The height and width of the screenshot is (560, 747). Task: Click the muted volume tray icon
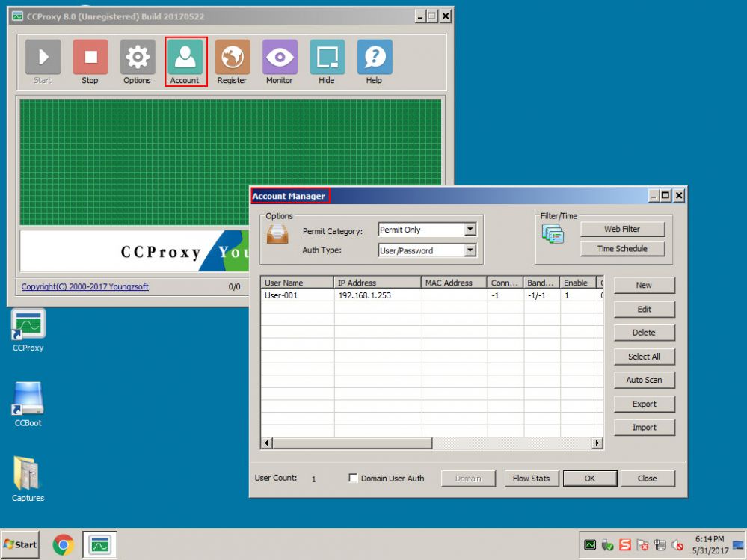(677, 545)
